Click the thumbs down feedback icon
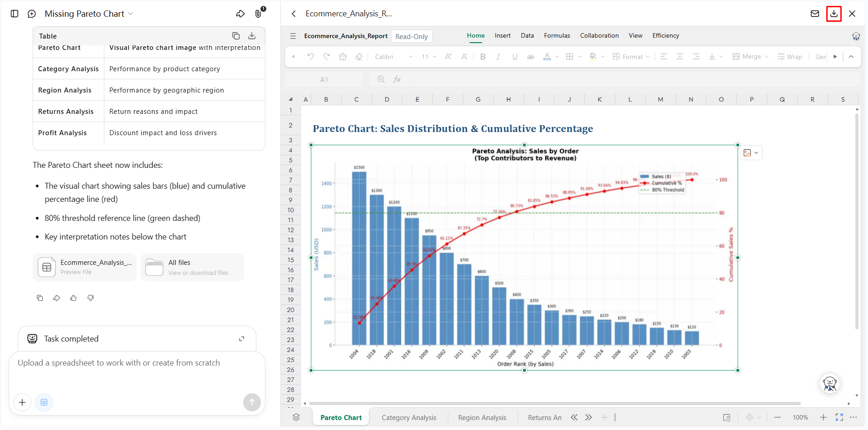 [91, 298]
